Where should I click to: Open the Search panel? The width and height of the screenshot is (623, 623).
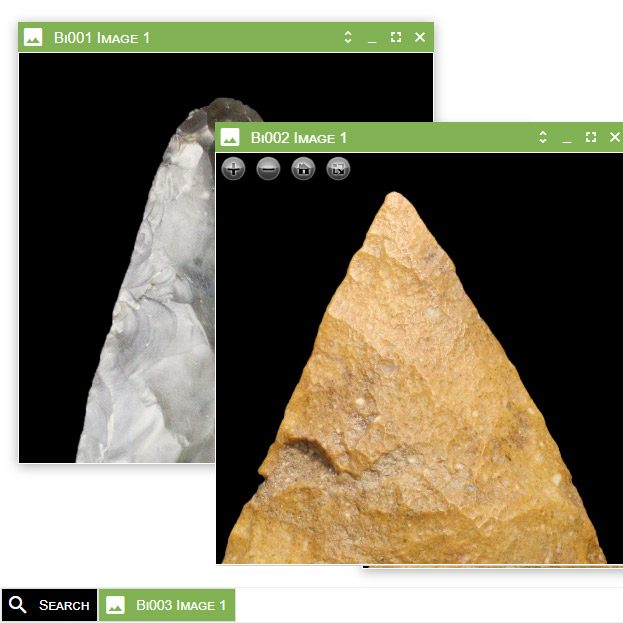(49, 605)
